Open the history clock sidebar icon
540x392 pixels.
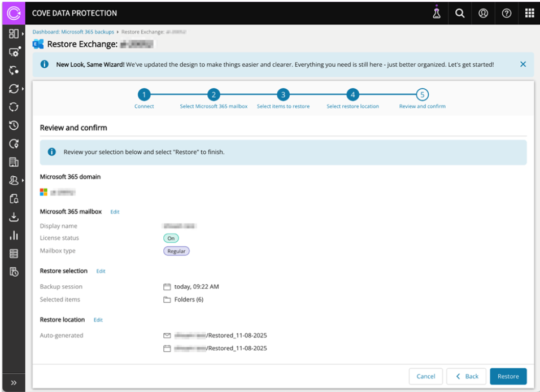(14, 125)
